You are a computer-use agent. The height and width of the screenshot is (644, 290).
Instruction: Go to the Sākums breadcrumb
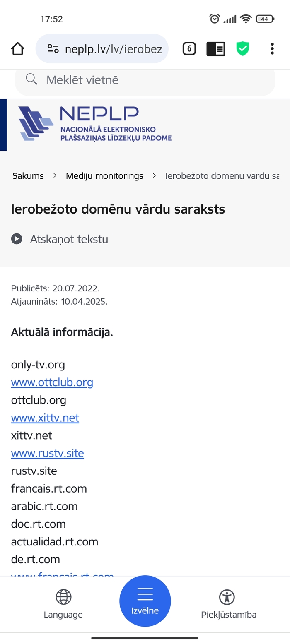(x=28, y=176)
